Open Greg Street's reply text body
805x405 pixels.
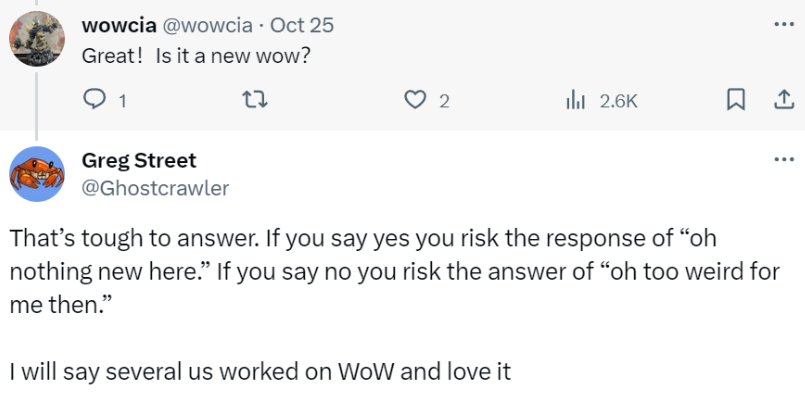tap(394, 305)
